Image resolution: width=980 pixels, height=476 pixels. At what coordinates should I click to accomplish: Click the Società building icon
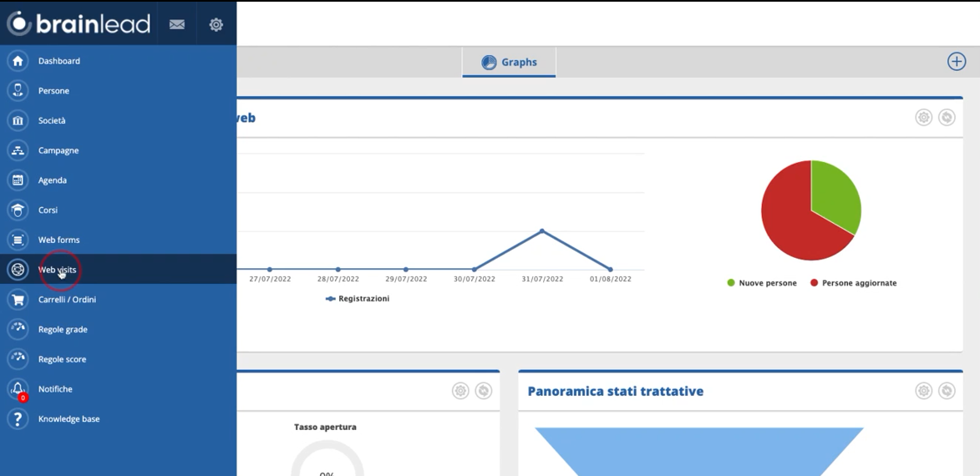18,120
